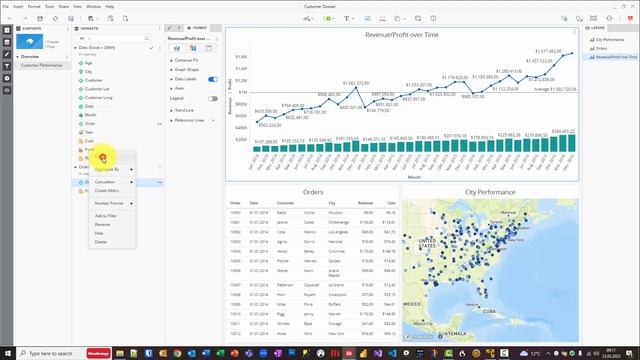
Task: Open Excel from the taskbar
Action: [220, 353]
